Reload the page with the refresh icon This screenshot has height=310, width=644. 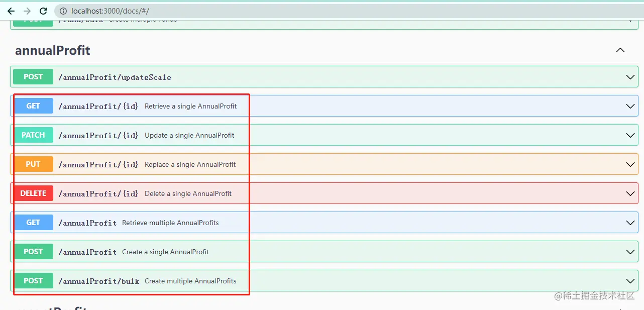pos(43,11)
